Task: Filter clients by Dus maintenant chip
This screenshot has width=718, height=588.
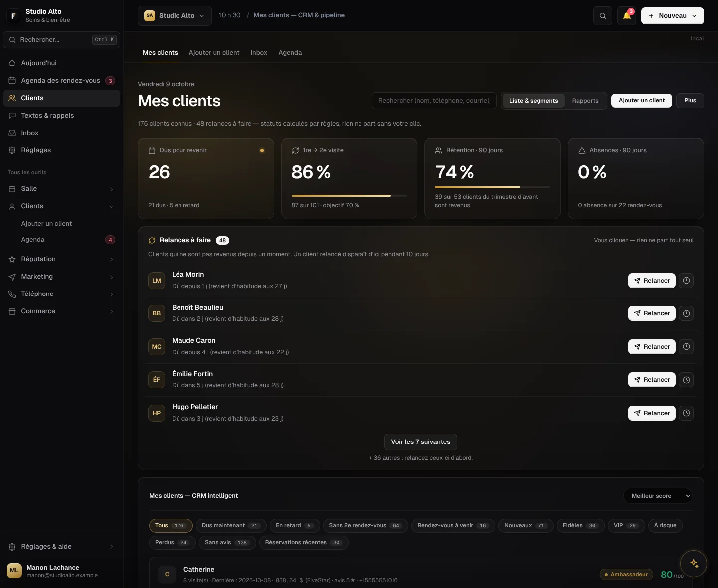Action: click(x=231, y=526)
